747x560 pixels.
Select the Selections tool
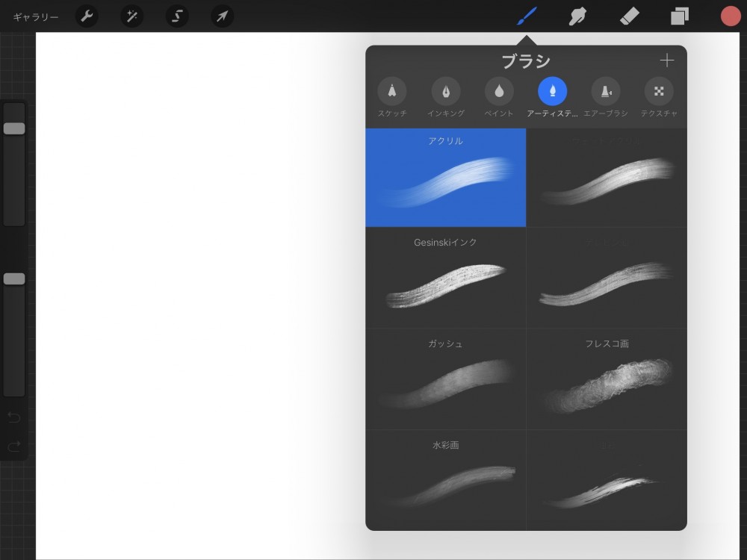pyautogui.click(x=176, y=16)
